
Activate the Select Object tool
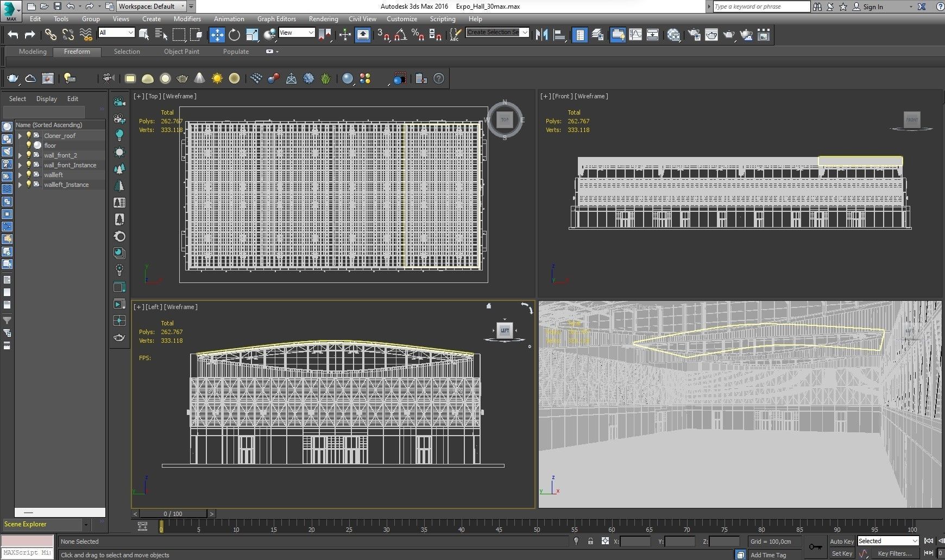[x=144, y=35]
